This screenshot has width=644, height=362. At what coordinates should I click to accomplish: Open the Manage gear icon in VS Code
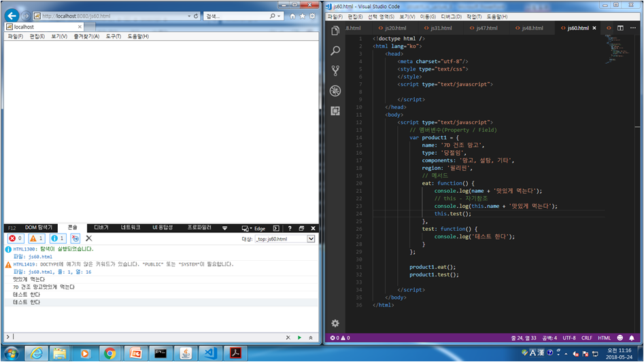point(335,323)
